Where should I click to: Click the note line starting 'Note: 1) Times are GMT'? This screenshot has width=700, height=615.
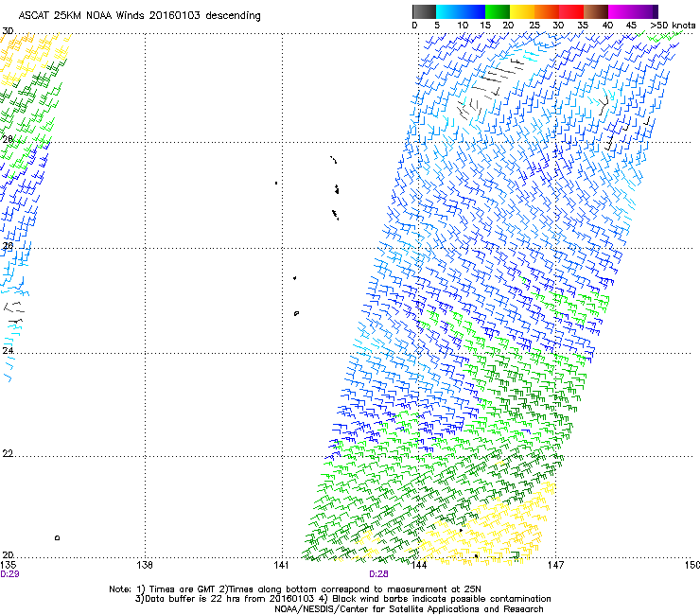(x=295, y=589)
